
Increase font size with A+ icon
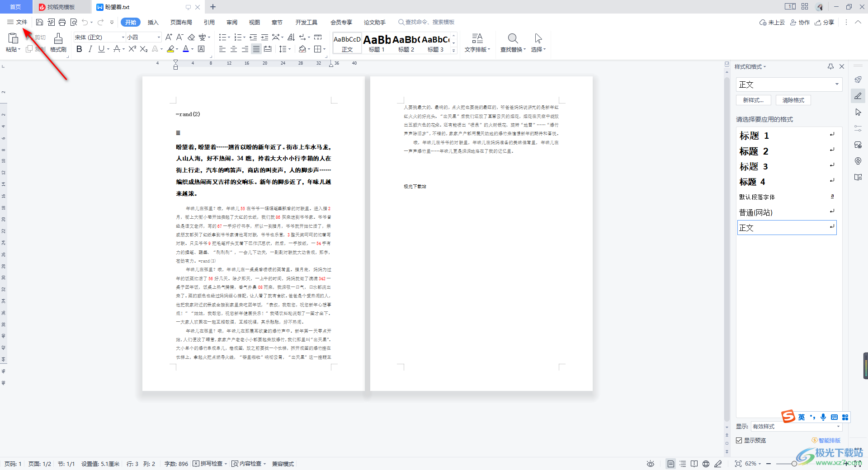click(169, 37)
